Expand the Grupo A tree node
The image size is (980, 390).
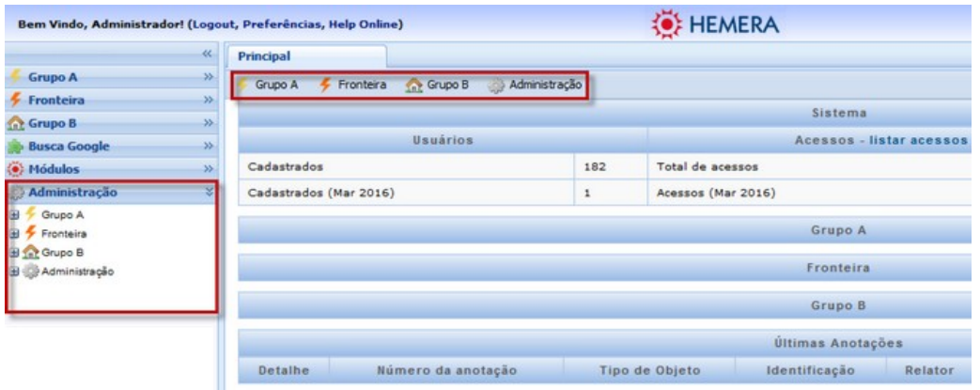pos(11,214)
